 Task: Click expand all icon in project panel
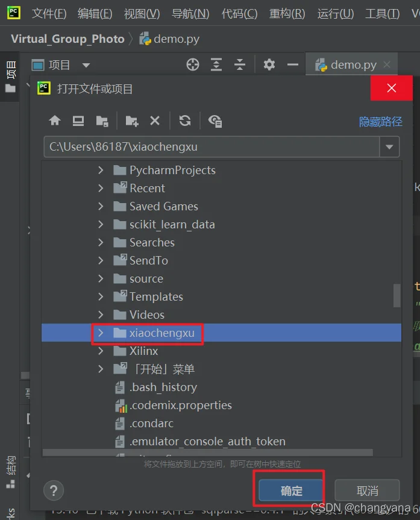pos(216,64)
